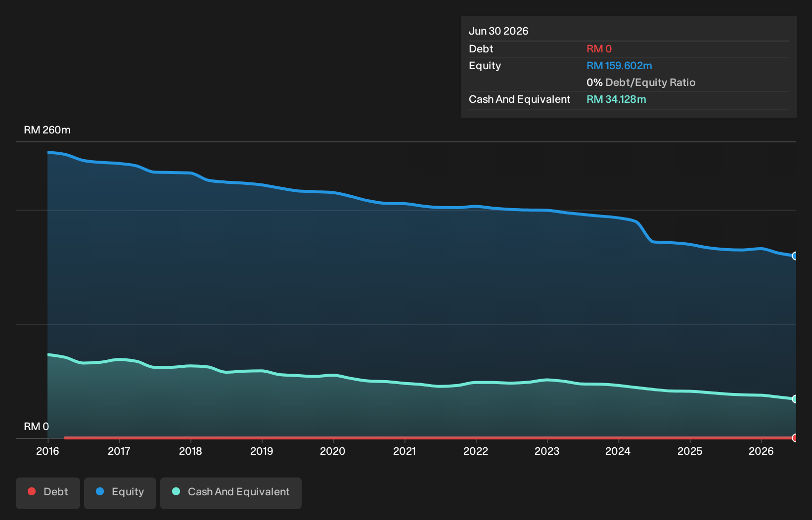Toggle Cash And Equivalent legend button
The width and height of the screenshot is (812, 520).
tap(231, 493)
